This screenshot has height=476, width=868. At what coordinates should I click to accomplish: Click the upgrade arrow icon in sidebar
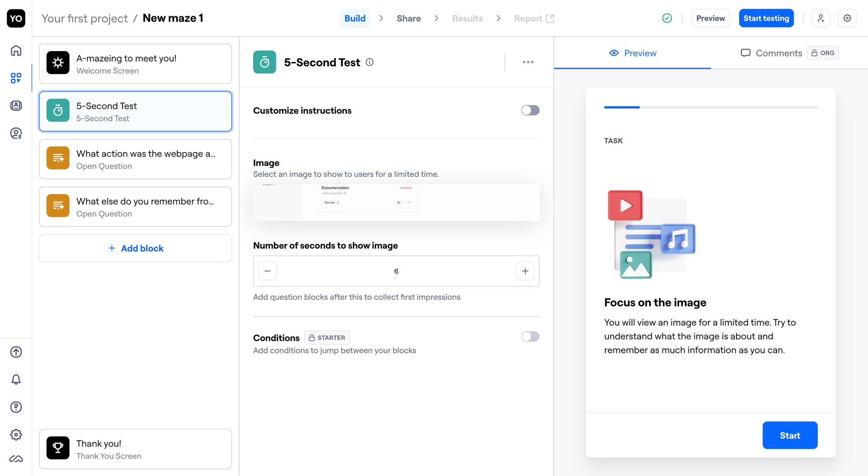16,352
